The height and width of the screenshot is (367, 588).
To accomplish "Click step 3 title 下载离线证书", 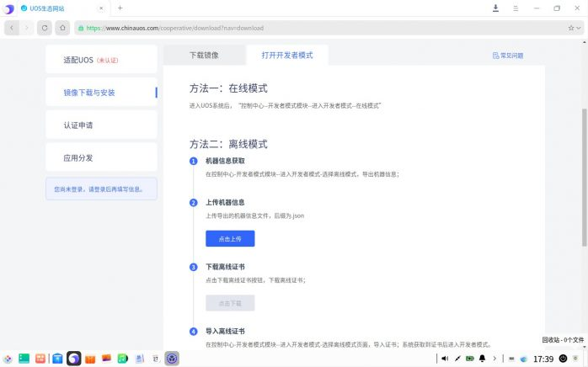I will tap(225, 267).
